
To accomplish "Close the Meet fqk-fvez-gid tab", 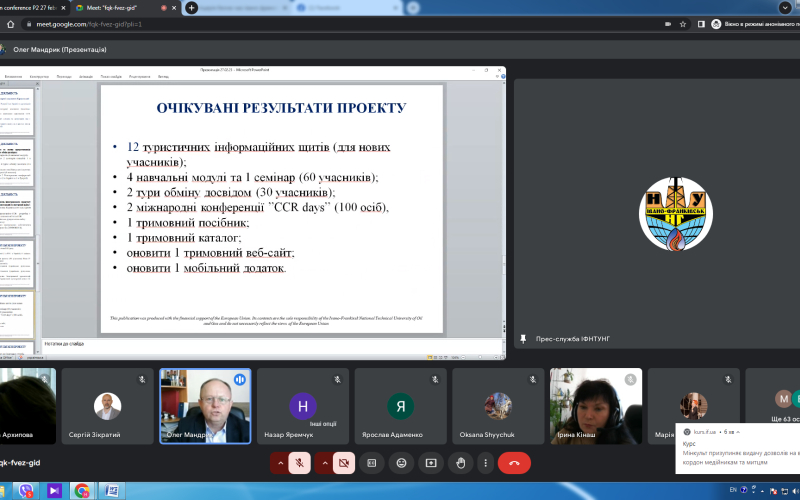I will [174, 8].
